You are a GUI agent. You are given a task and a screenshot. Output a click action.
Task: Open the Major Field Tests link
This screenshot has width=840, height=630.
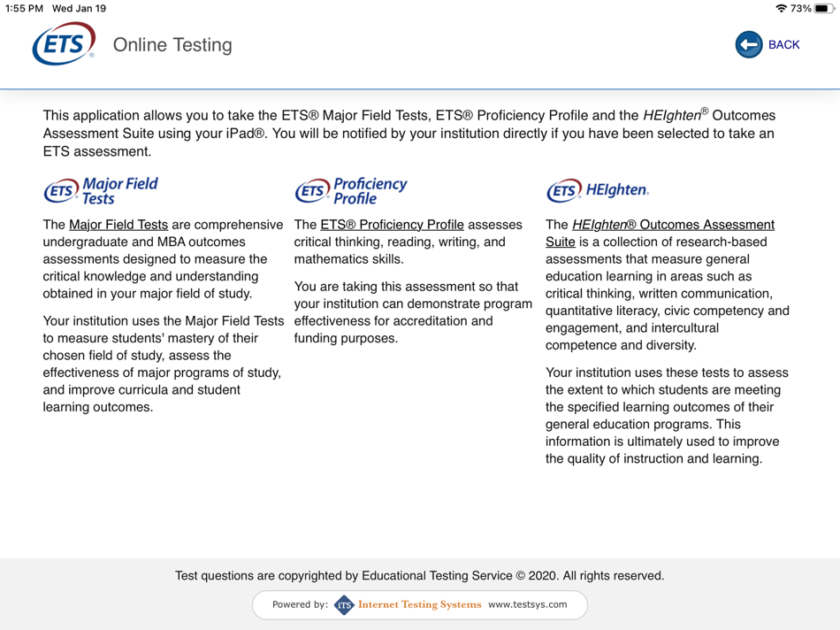pyautogui.click(x=118, y=225)
